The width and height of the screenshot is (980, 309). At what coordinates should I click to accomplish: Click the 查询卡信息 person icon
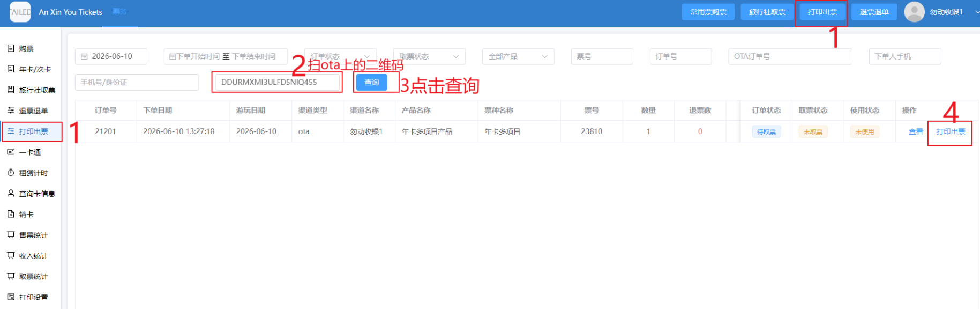coord(11,193)
